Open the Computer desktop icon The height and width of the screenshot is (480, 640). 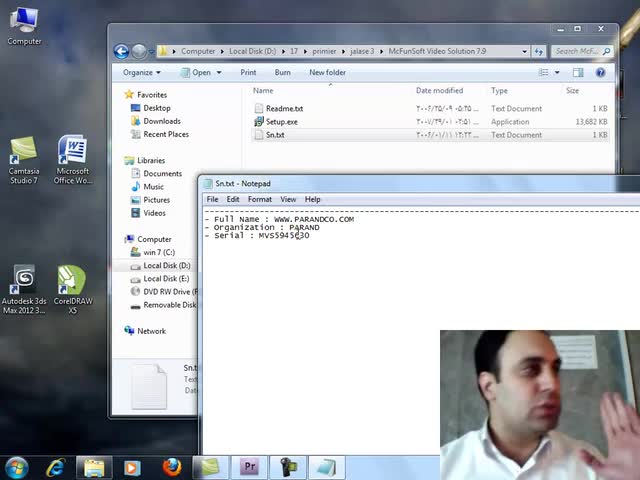[24, 25]
